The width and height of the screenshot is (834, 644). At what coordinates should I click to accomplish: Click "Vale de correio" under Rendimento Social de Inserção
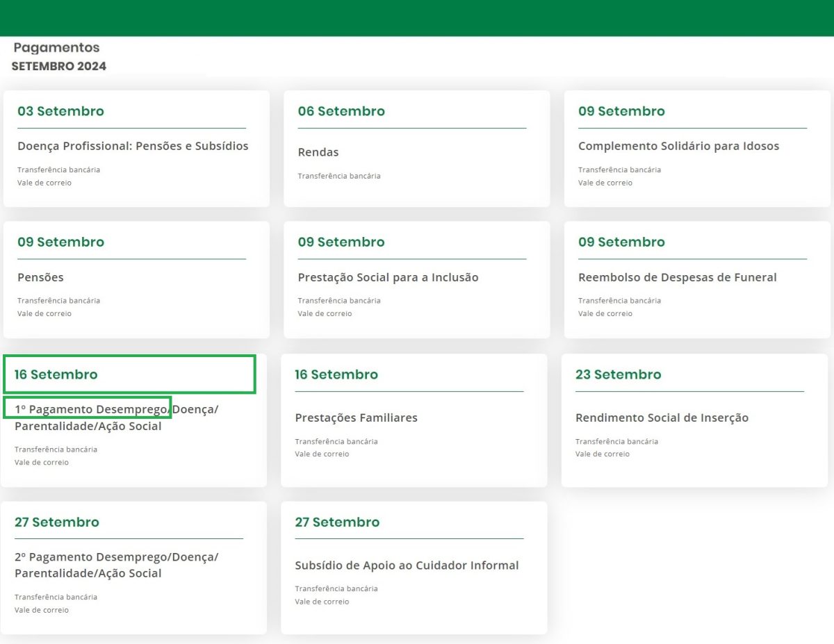[603, 454]
